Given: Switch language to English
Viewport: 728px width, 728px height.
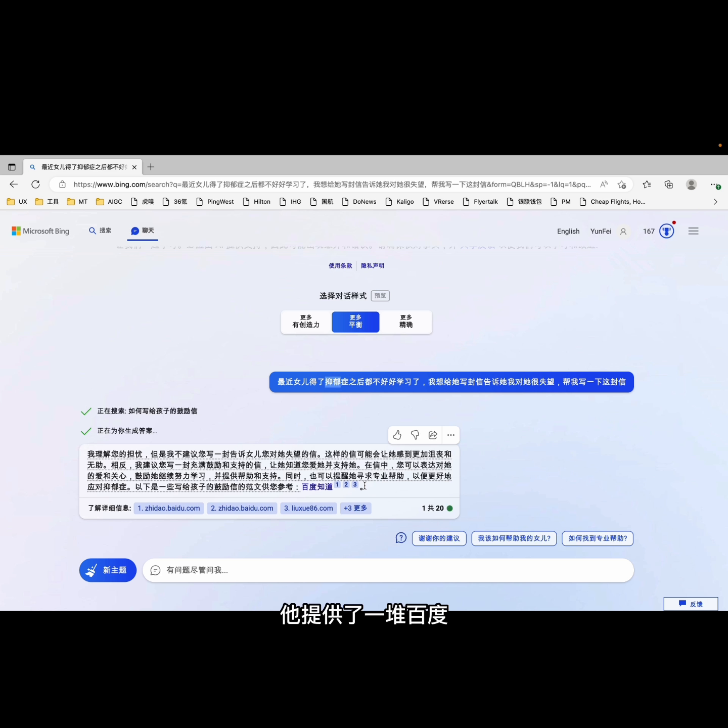Looking at the screenshot, I should point(568,231).
